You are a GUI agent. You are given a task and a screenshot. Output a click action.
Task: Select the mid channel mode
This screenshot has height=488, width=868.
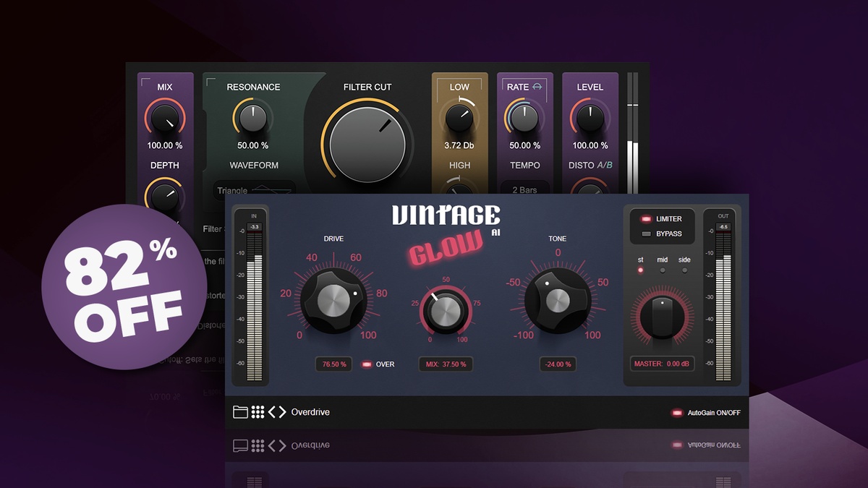[x=662, y=270]
